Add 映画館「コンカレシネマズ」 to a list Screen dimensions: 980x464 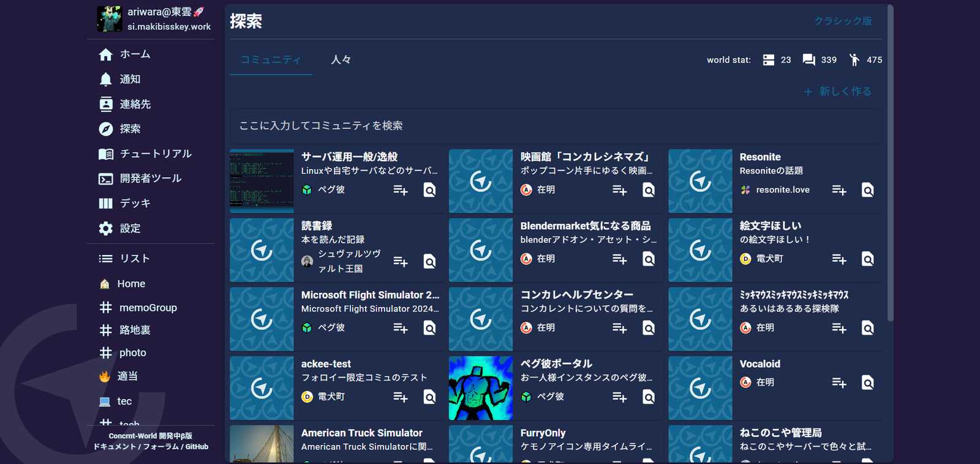click(x=620, y=190)
